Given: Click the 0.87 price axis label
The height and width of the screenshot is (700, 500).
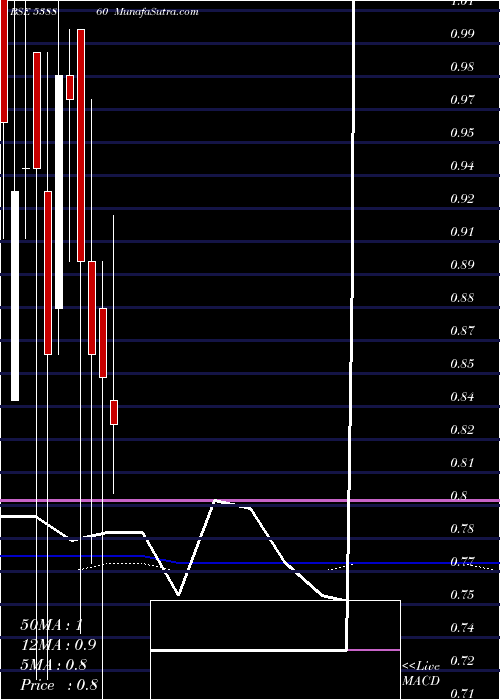Looking at the screenshot, I should (462, 331).
